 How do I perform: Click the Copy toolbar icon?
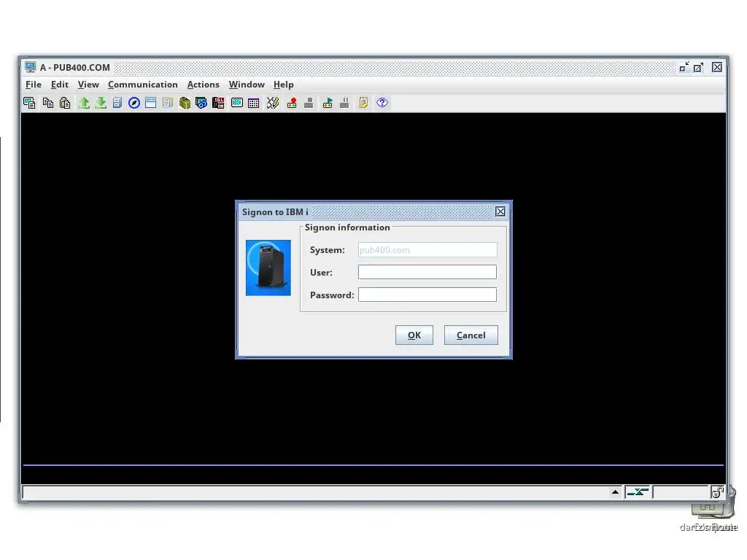[x=48, y=103]
